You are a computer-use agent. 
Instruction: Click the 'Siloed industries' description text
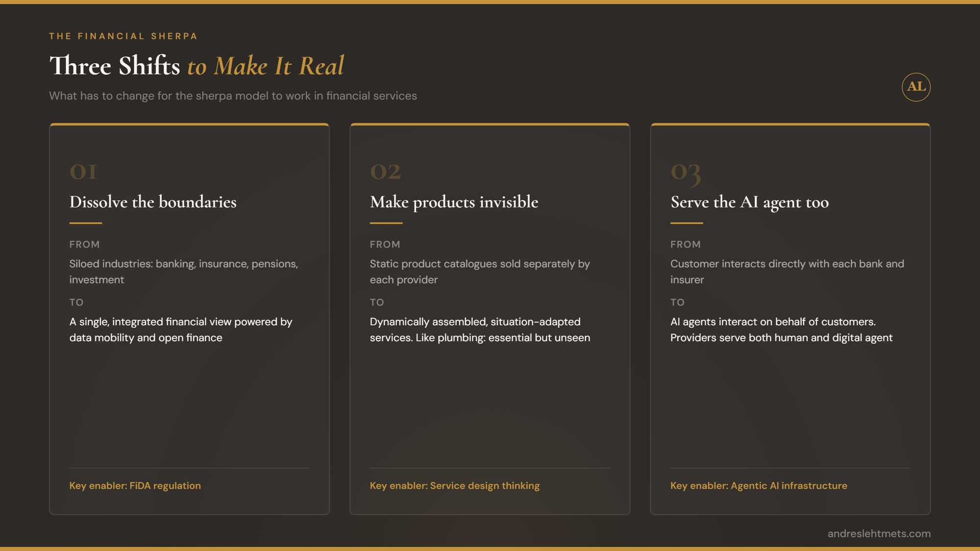coord(183,271)
